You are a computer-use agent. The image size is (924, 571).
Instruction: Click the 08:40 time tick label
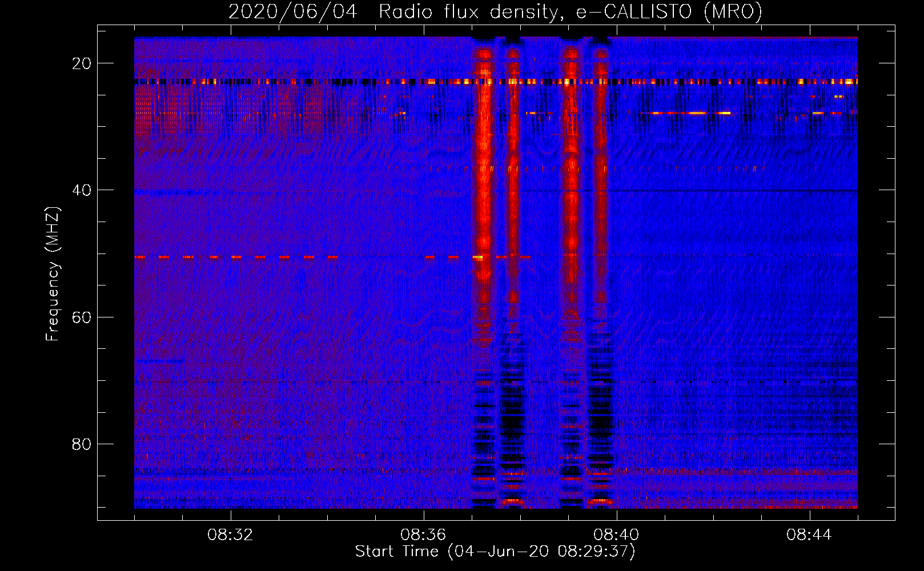coord(616,535)
